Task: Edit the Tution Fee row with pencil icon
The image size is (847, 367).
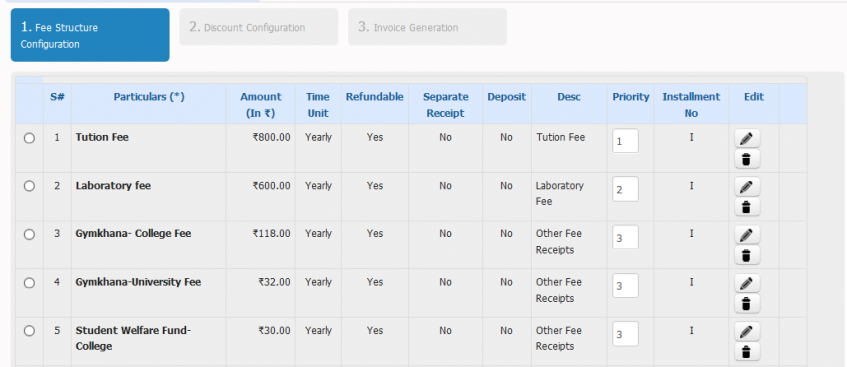Action: tap(747, 138)
